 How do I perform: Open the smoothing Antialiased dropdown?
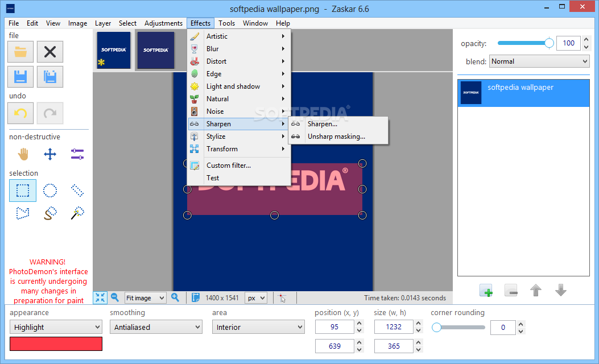(x=156, y=328)
